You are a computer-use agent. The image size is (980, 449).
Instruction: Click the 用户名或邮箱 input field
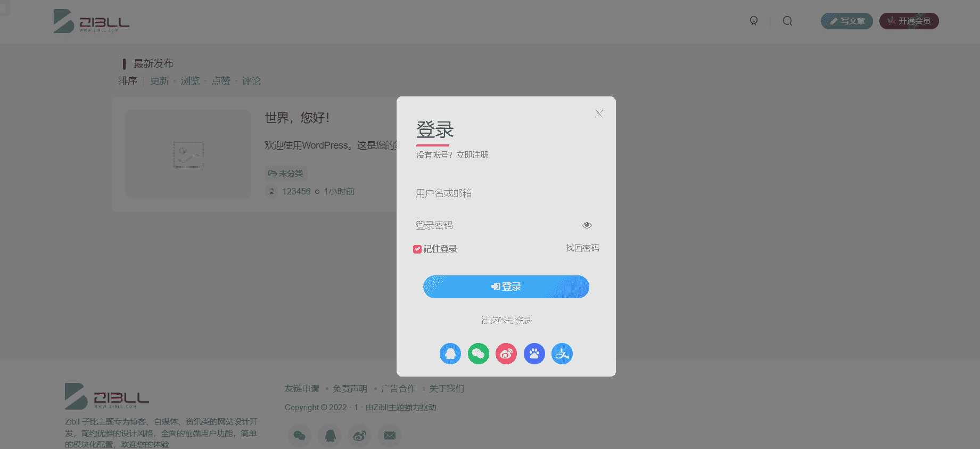506,193
